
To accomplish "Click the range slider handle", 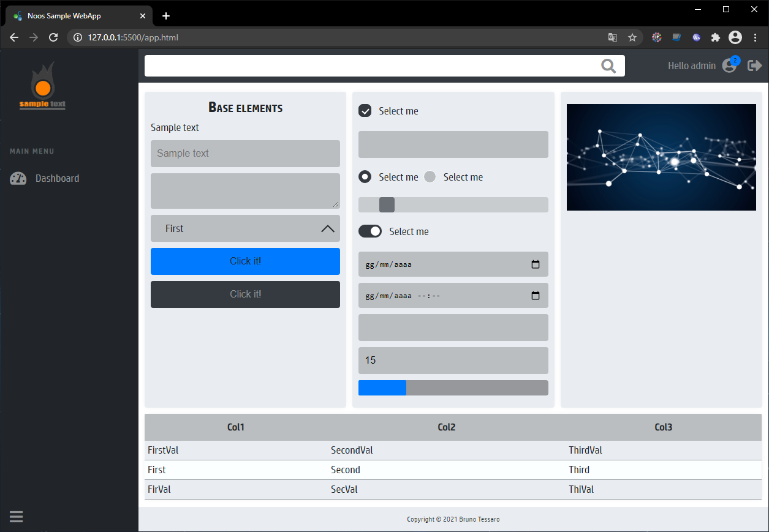I will 387,205.
